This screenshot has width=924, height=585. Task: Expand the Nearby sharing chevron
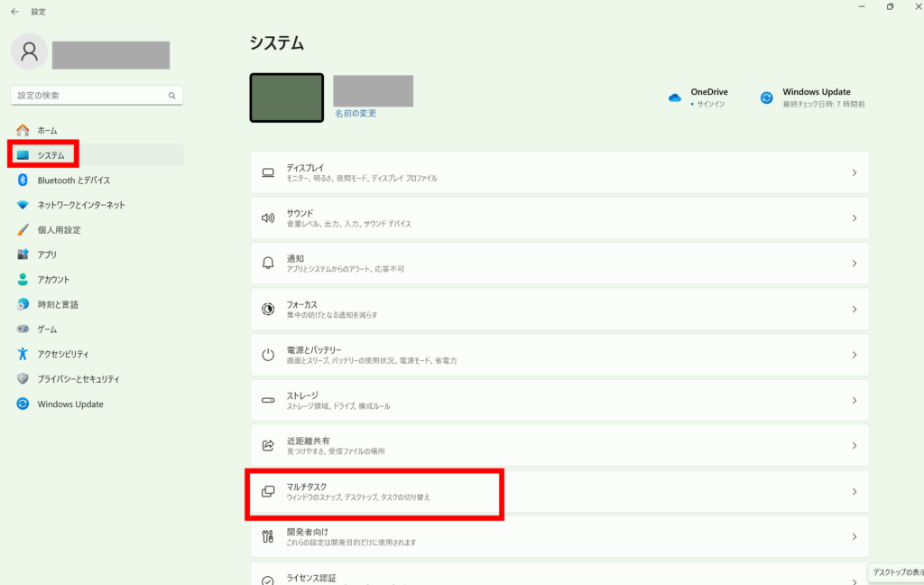pyautogui.click(x=854, y=446)
